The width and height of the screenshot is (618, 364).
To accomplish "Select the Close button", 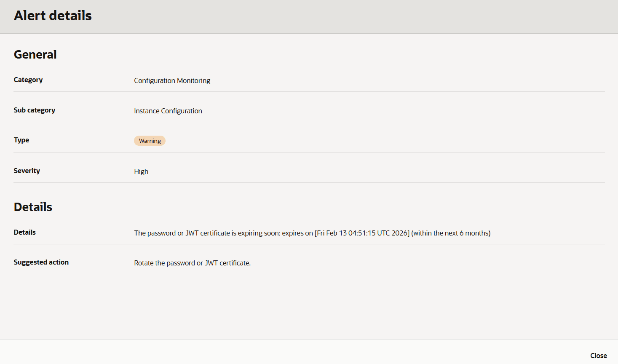I will 599,355.
